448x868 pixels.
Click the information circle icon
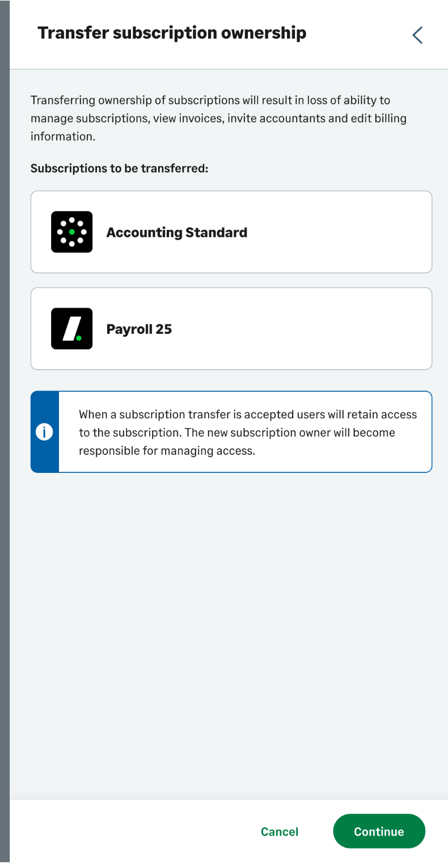pyautogui.click(x=44, y=432)
